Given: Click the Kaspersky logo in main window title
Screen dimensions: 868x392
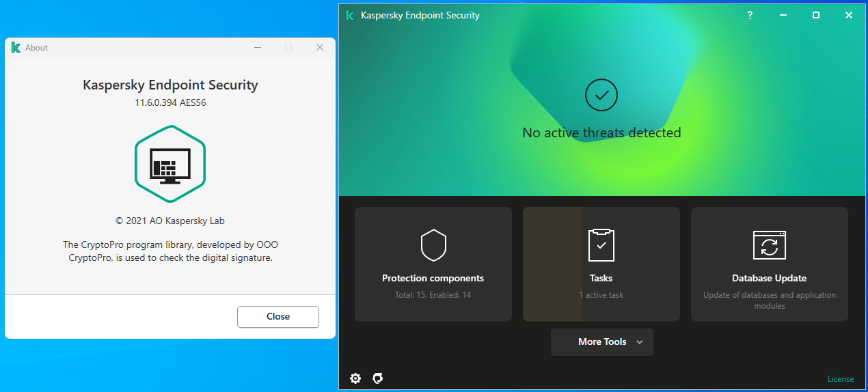Looking at the screenshot, I should point(350,15).
